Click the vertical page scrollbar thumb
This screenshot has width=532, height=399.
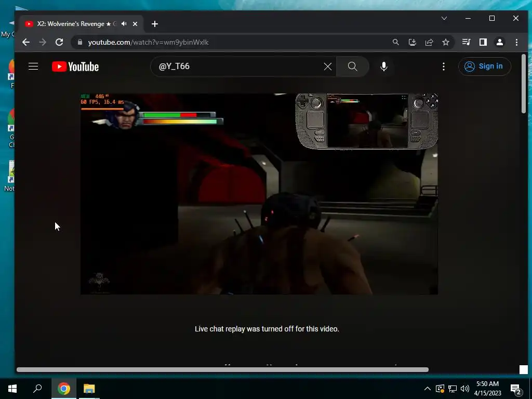click(x=524, y=84)
